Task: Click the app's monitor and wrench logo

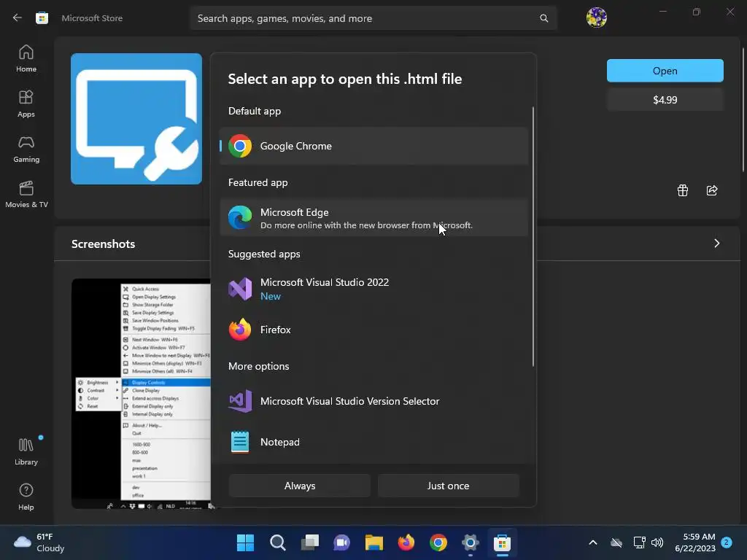Action: (136, 119)
